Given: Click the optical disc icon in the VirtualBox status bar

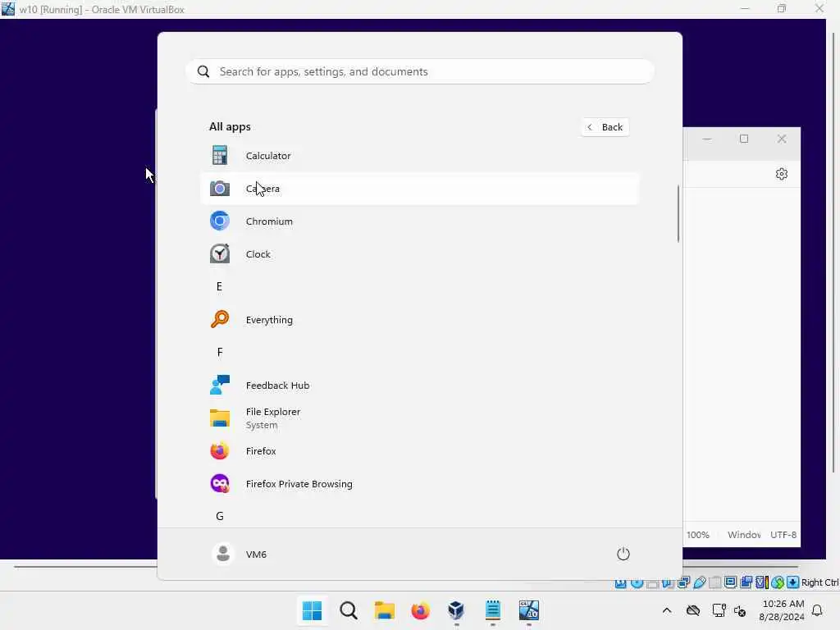Looking at the screenshot, I should (637, 583).
